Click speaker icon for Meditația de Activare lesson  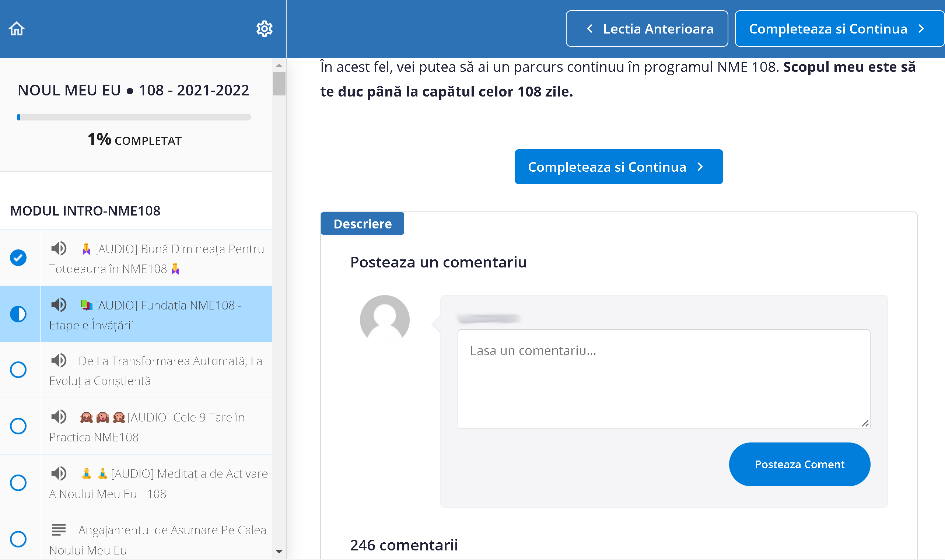[x=59, y=473]
